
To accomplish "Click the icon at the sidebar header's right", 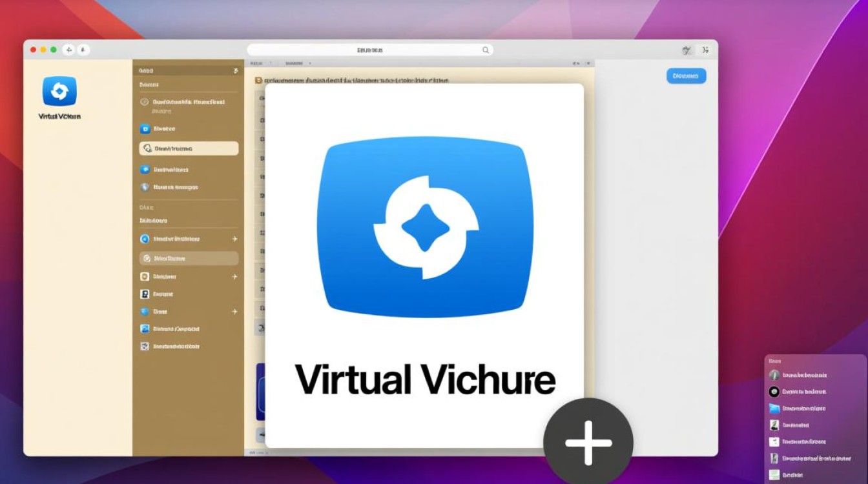I will [236, 70].
